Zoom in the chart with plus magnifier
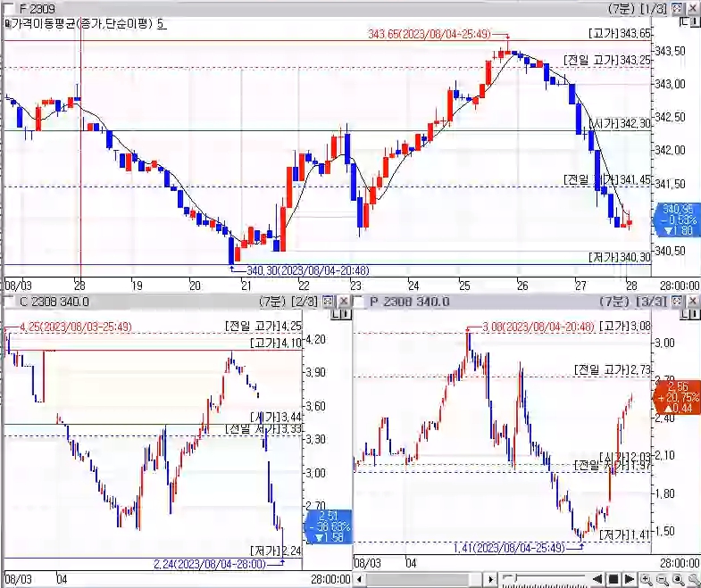The width and height of the screenshot is (701, 588). (x=646, y=579)
